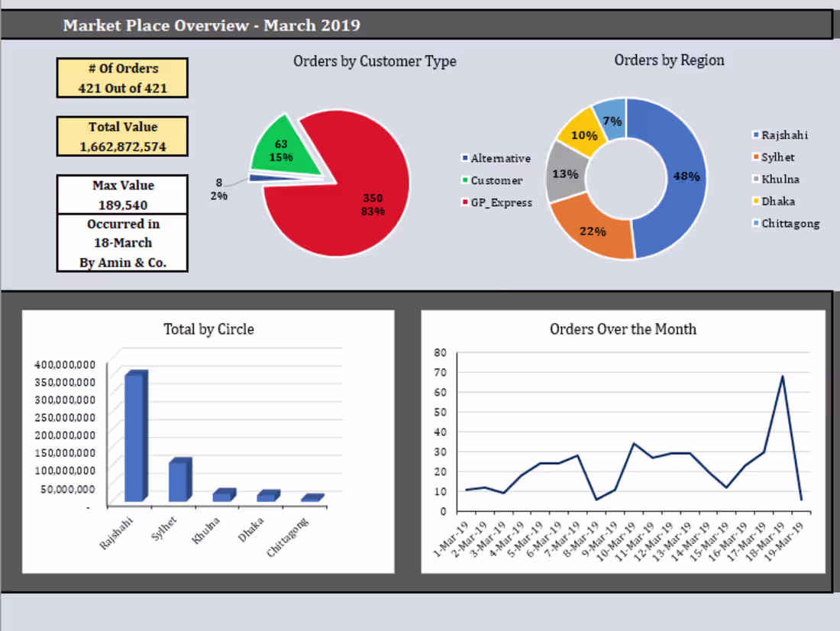Click the 200,000,000 axis label
The height and width of the screenshot is (631, 840).
click(x=65, y=435)
